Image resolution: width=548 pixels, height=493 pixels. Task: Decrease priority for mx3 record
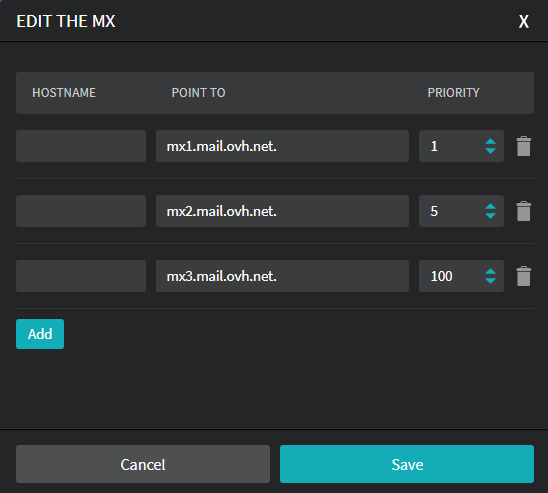tap(490, 281)
